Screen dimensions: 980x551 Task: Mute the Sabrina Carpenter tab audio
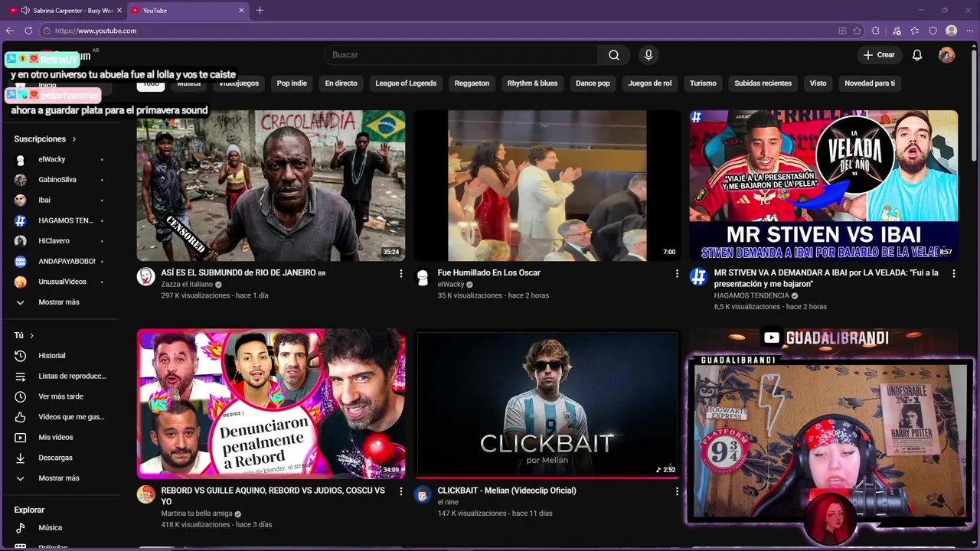pyautogui.click(x=25, y=11)
